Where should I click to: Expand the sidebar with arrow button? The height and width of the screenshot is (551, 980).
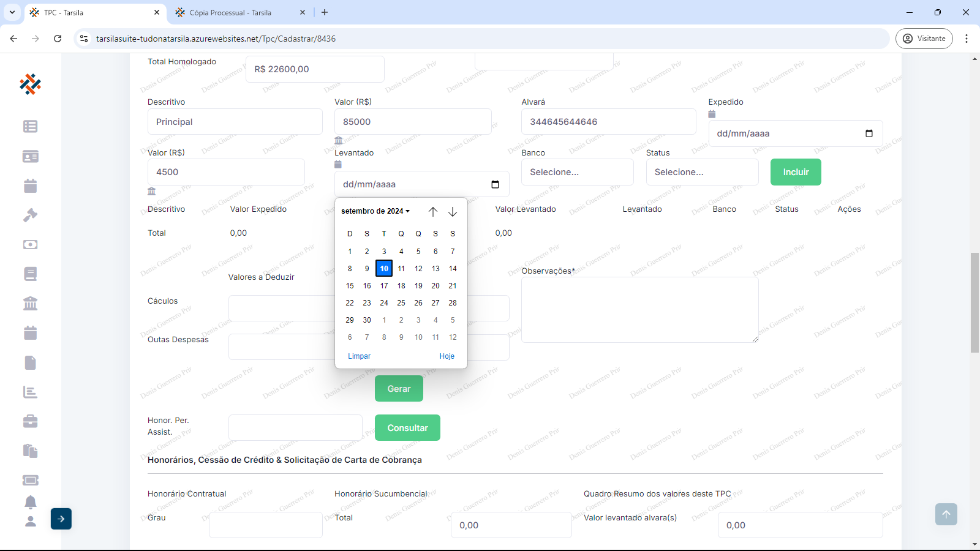[x=61, y=519]
